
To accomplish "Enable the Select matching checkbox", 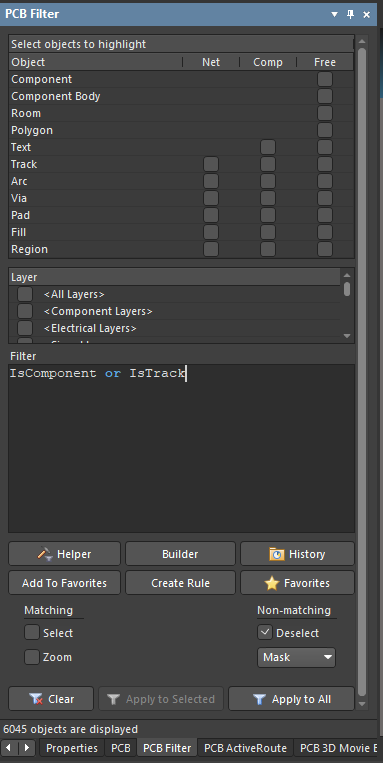I will (x=32, y=633).
